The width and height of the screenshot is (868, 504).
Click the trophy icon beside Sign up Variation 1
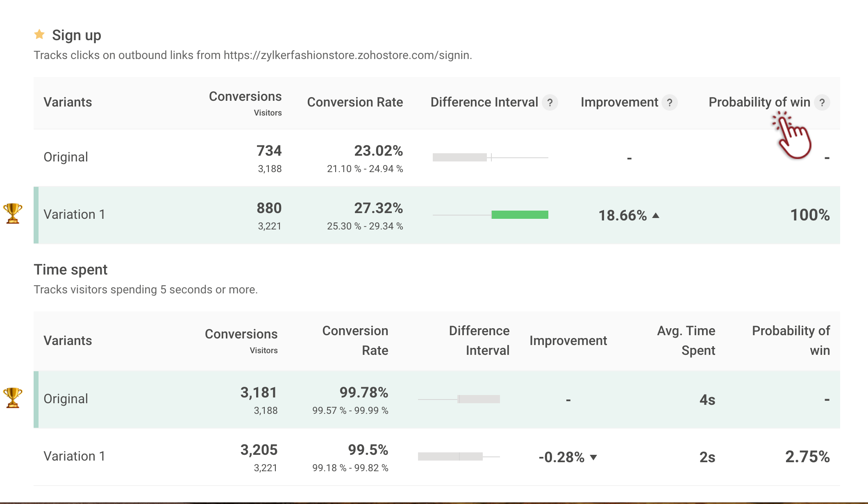click(x=13, y=213)
